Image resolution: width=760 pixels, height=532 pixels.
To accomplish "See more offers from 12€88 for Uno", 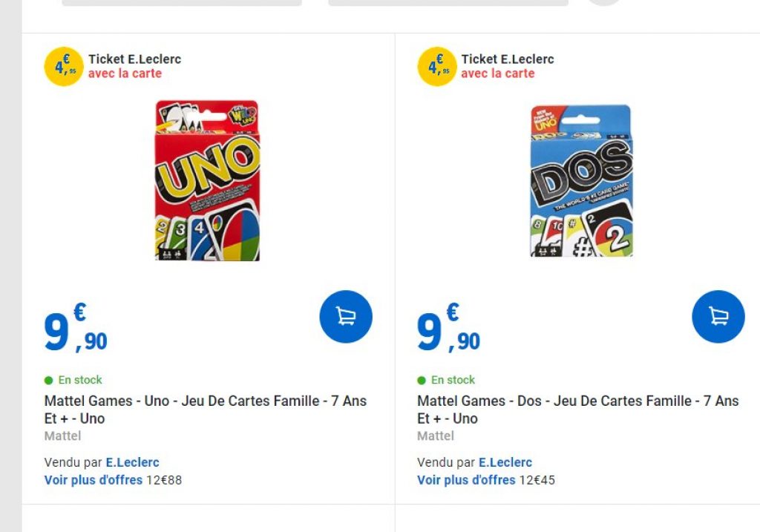I will (x=94, y=480).
